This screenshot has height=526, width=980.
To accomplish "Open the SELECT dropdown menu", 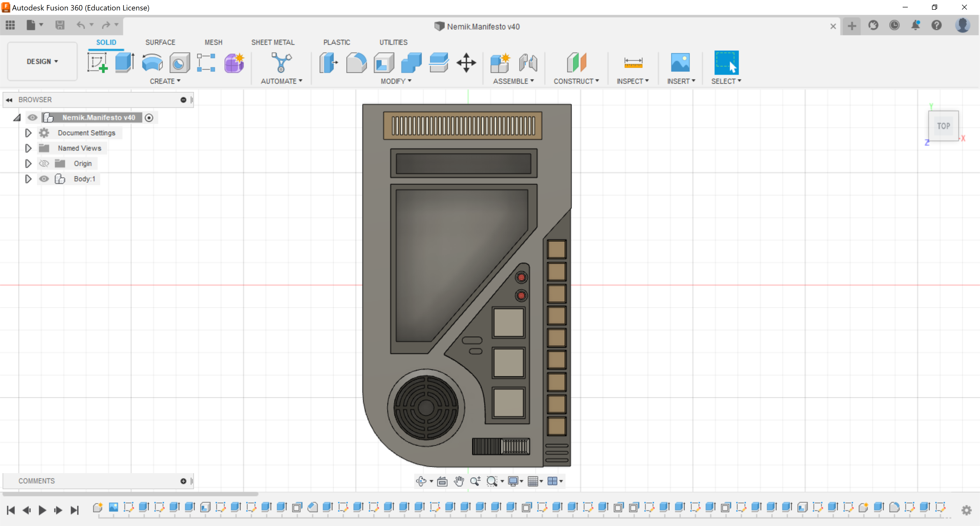I will coord(726,81).
